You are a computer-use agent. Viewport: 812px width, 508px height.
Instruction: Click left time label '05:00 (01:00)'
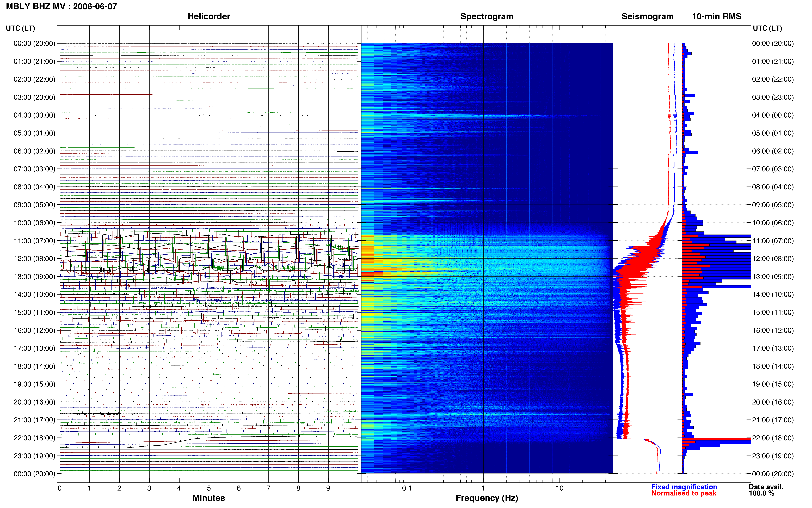[x=34, y=133]
